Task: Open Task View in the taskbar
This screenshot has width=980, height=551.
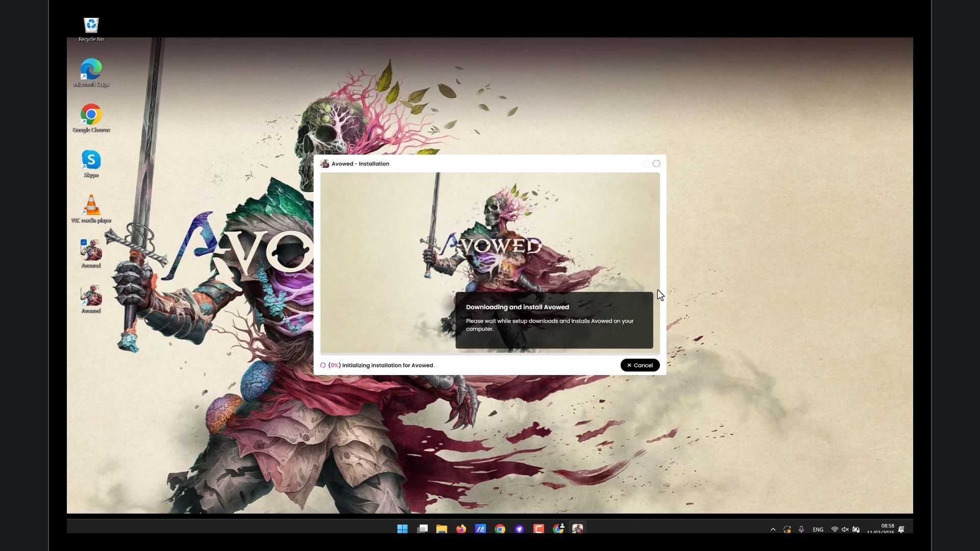Action: pos(422,529)
